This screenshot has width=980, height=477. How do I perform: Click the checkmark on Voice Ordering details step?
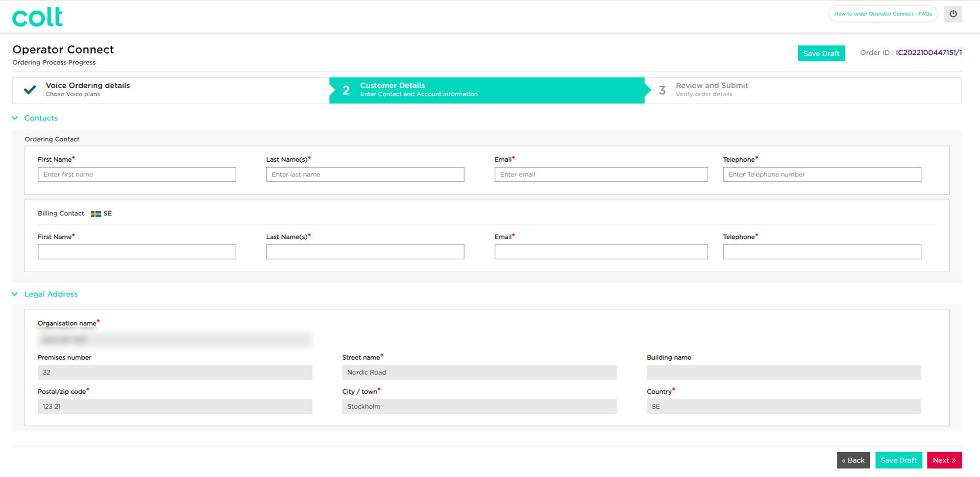[29, 90]
